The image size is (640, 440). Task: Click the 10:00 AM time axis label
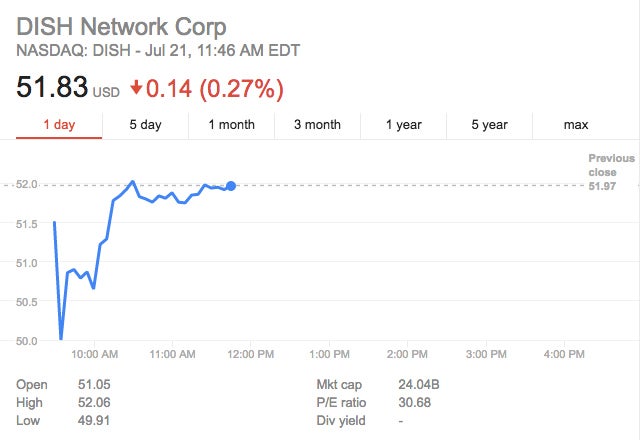point(96,354)
